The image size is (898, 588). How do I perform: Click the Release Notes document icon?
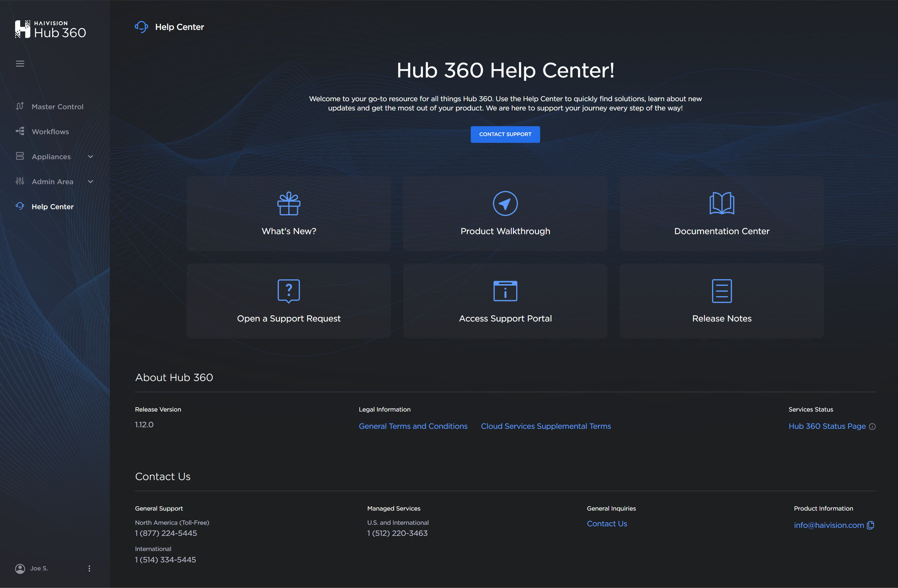[722, 291]
